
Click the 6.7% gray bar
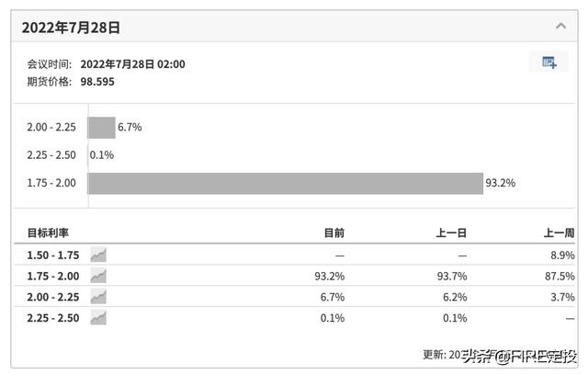[101, 128]
